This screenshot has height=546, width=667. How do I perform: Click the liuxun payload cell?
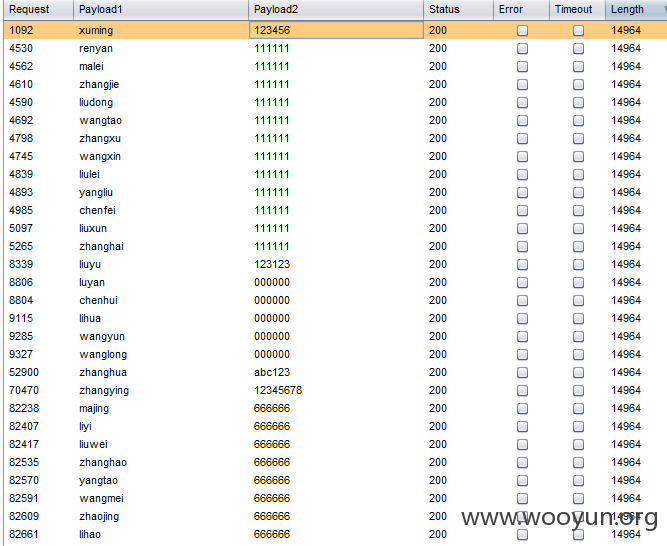click(93, 228)
